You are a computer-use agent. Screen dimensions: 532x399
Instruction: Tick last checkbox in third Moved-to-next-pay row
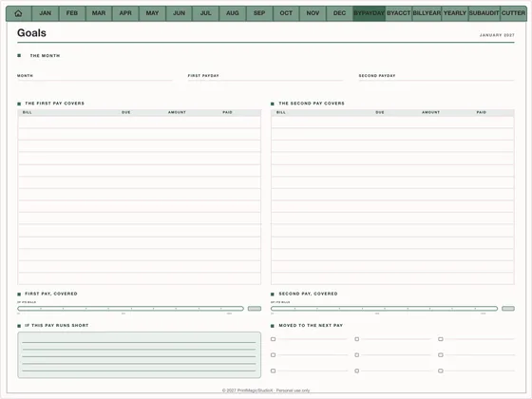(441, 370)
